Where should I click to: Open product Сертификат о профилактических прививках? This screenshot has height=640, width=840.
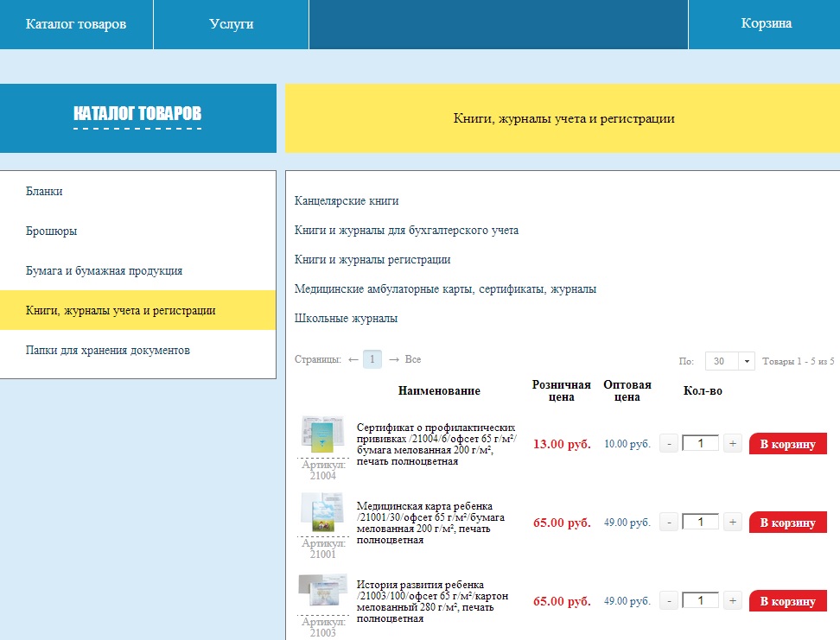coord(436,445)
